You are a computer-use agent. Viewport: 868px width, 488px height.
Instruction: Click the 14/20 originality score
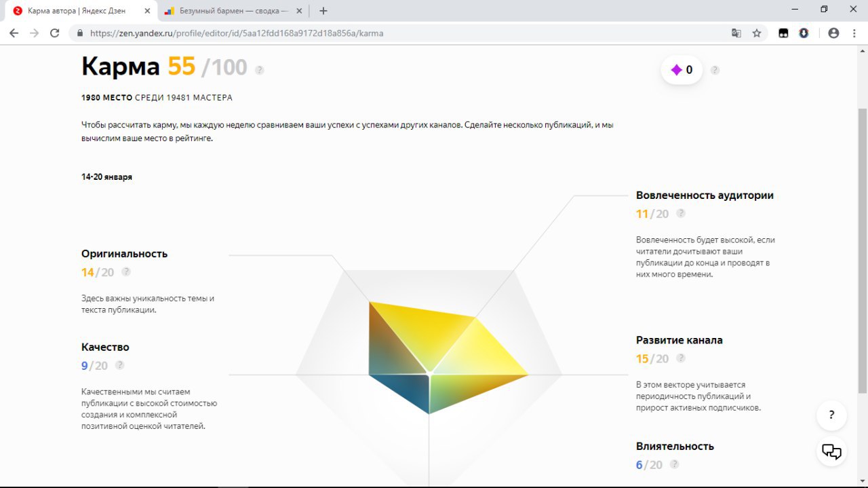[x=98, y=272]
